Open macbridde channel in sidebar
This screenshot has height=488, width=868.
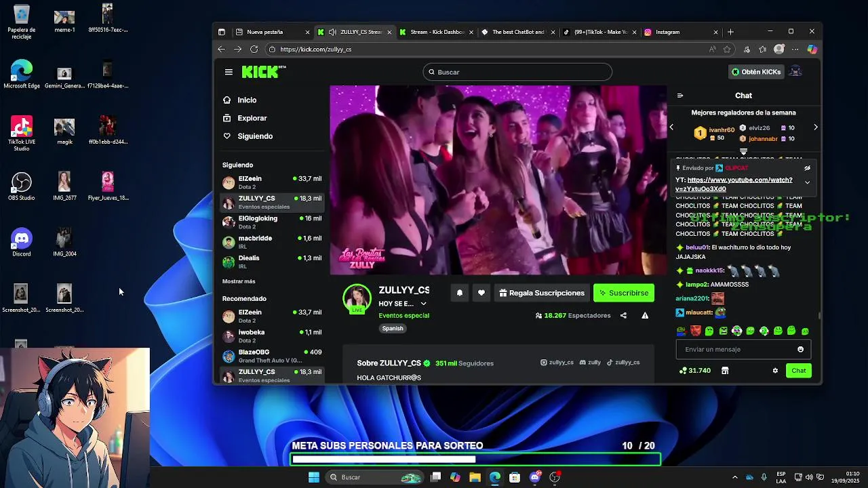coord(271,241)
